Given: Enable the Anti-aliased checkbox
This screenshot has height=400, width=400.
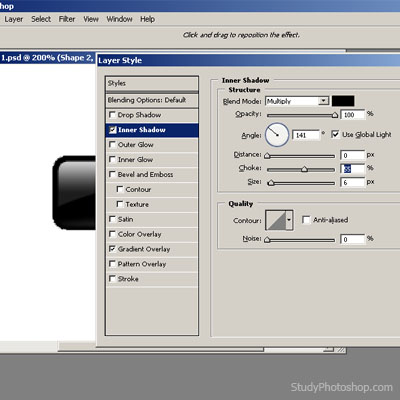Looking at the screenshot, I should pos(306,220).
